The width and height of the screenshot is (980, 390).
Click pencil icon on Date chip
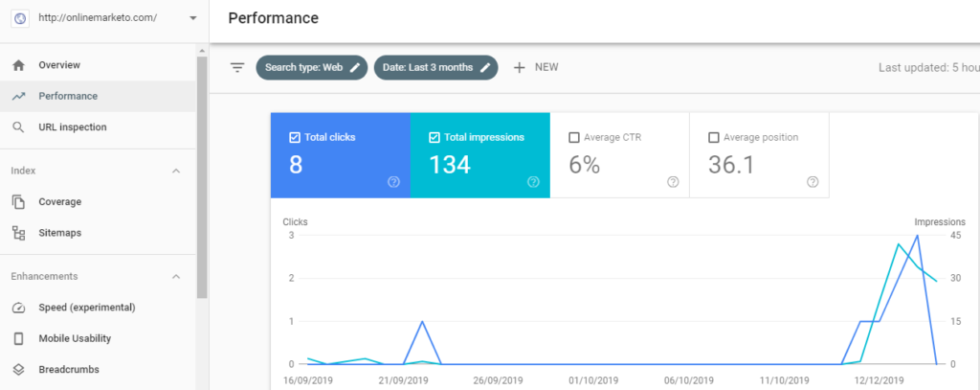coord(485,67)
